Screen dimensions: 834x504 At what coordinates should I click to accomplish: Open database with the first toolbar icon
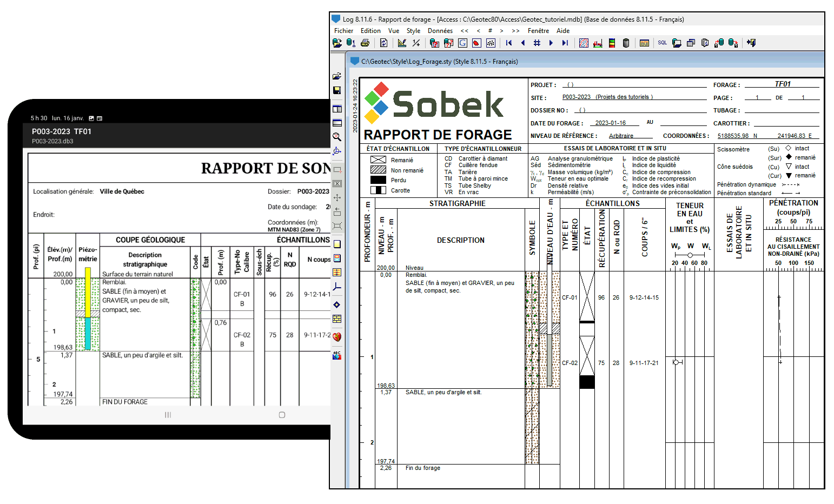pyautogui.click(x=337, y=43)
